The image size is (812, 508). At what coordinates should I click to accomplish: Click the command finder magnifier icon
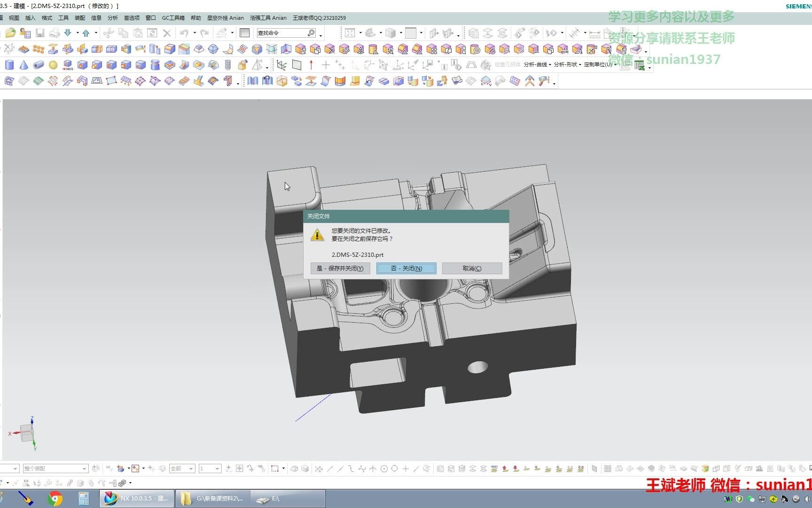(x=311, y=33)
